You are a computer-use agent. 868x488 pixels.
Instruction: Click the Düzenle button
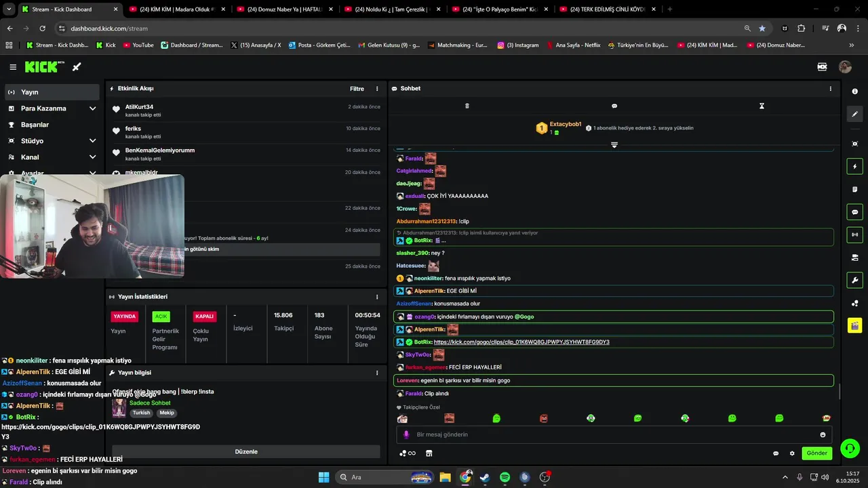coord(246,451)
